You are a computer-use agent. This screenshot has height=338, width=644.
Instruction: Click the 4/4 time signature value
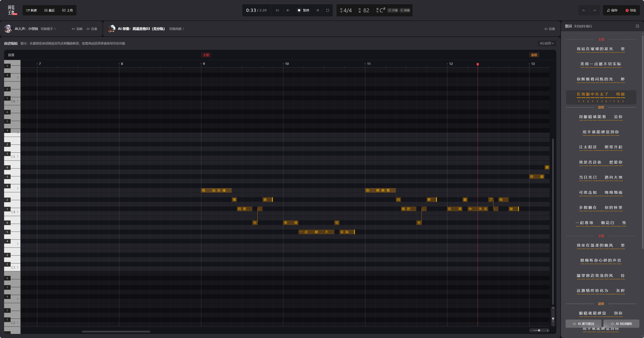pos(347,10)
